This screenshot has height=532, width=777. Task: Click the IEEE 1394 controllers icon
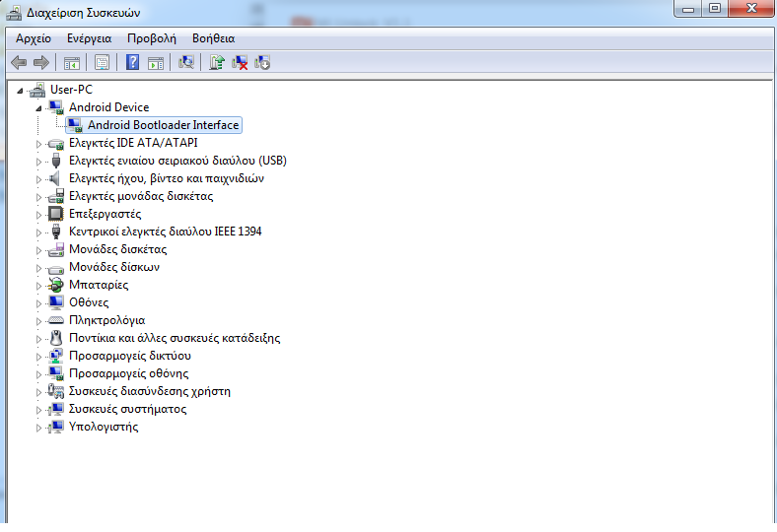(x=56, y=232)
